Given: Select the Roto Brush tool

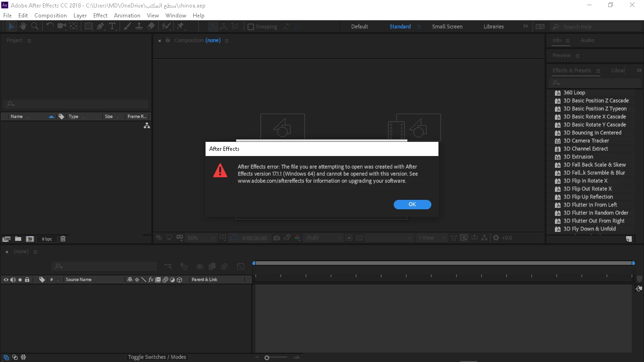Looking at the screenshot, I should click(x=166, y=26).
